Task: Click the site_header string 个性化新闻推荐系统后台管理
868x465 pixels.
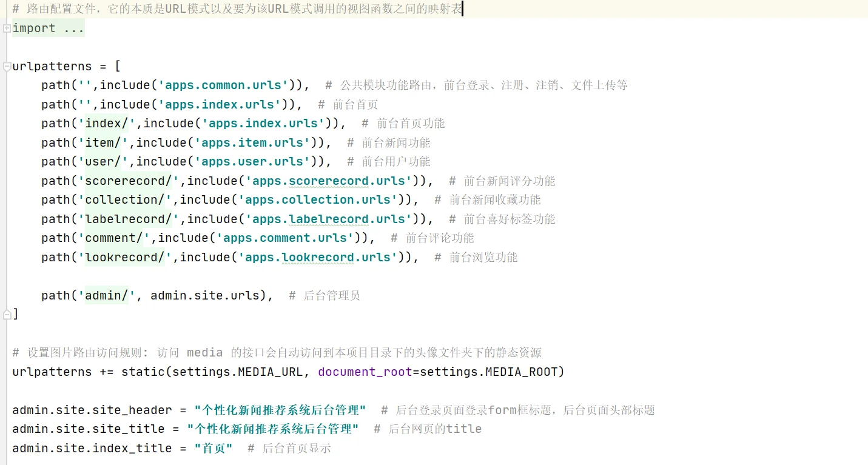Action: point(279,410)
